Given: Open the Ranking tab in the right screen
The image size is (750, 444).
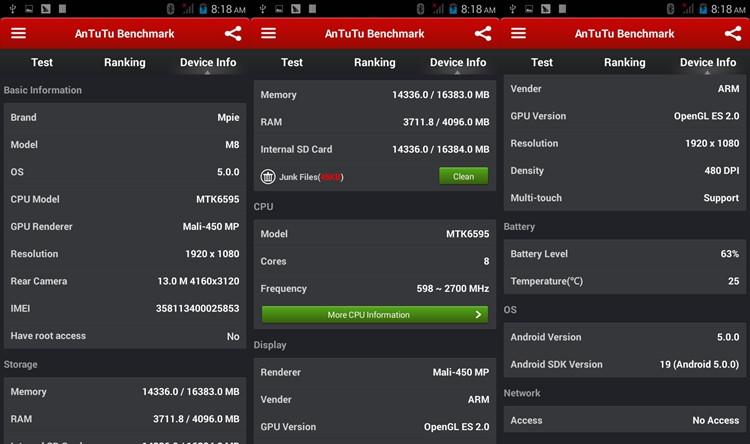Looking at the screenshot, I should (x=625, y=62).
